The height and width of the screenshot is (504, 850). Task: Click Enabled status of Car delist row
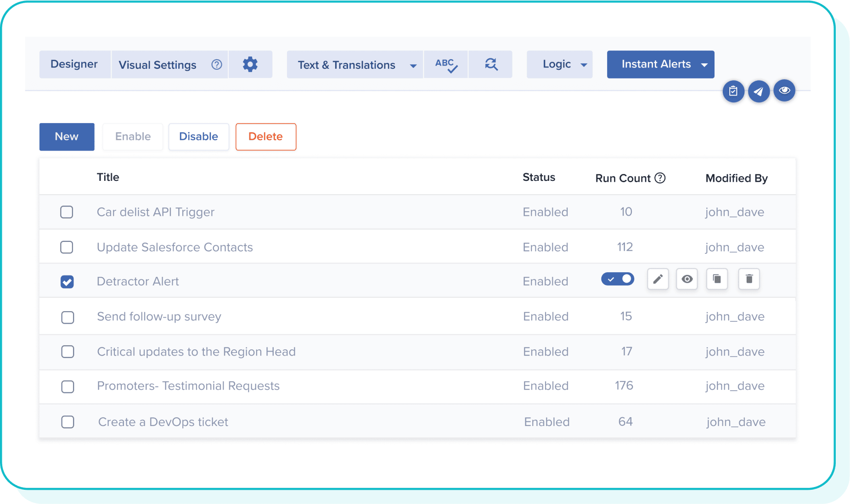(546, 212)
